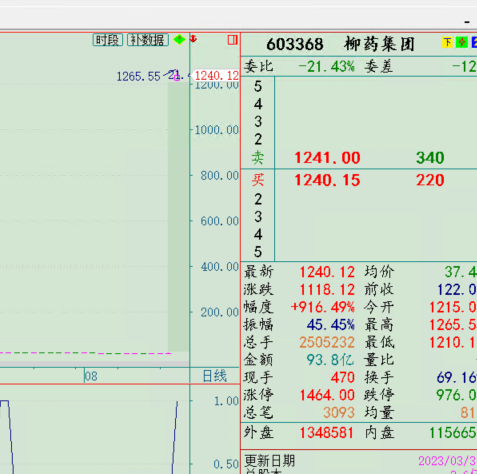Click the 内盘 label

[x=379, y=433]
